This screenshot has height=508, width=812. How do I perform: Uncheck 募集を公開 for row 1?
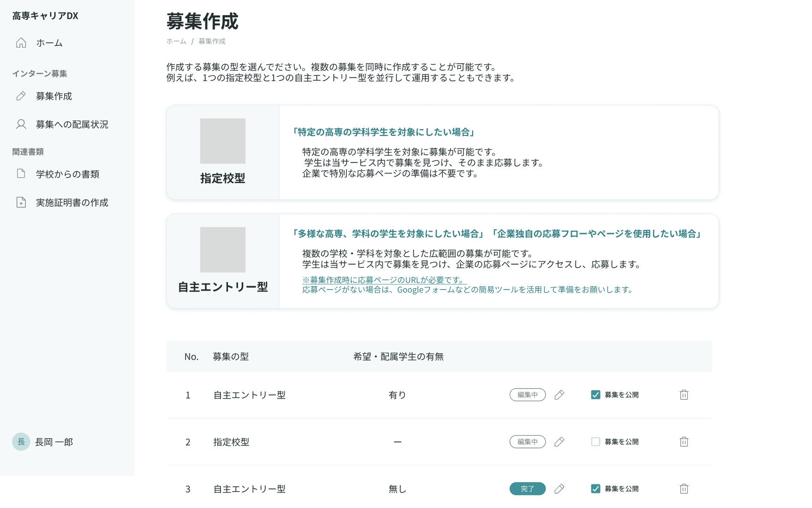(596, 395)
